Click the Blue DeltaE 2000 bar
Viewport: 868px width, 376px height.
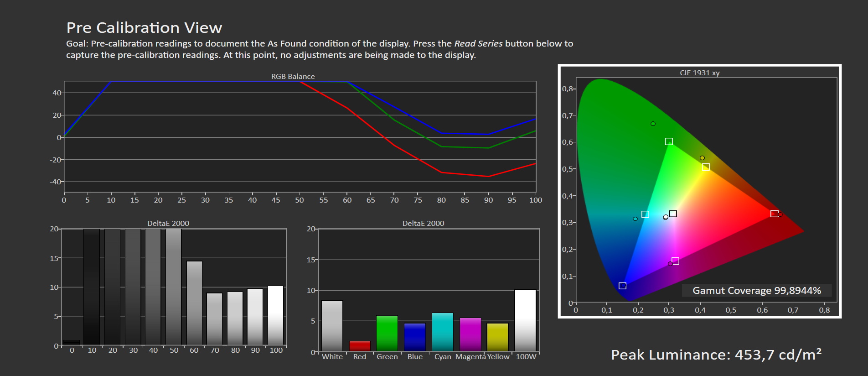[x=415, y=337]
